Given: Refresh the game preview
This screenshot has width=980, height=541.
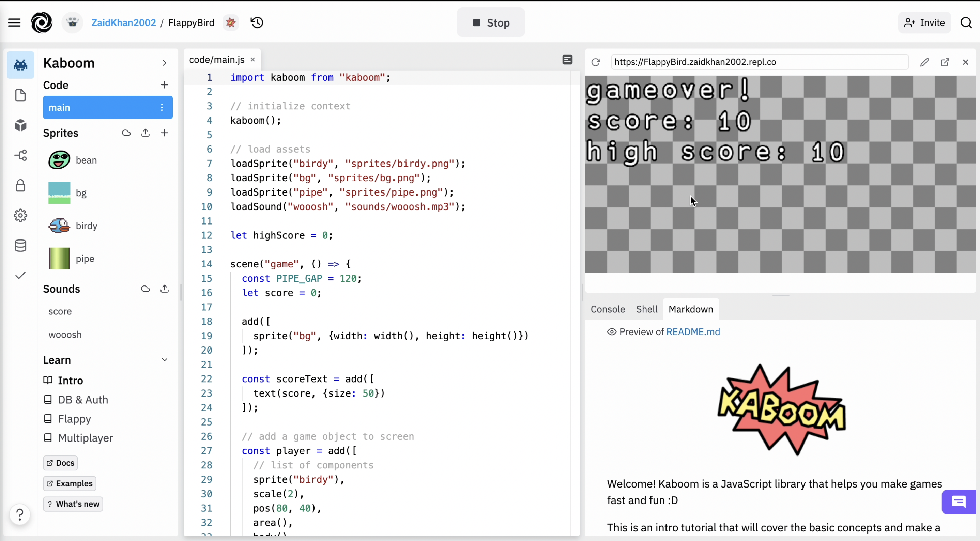Looking at the screenshot, I should click(x=596, y=62).
